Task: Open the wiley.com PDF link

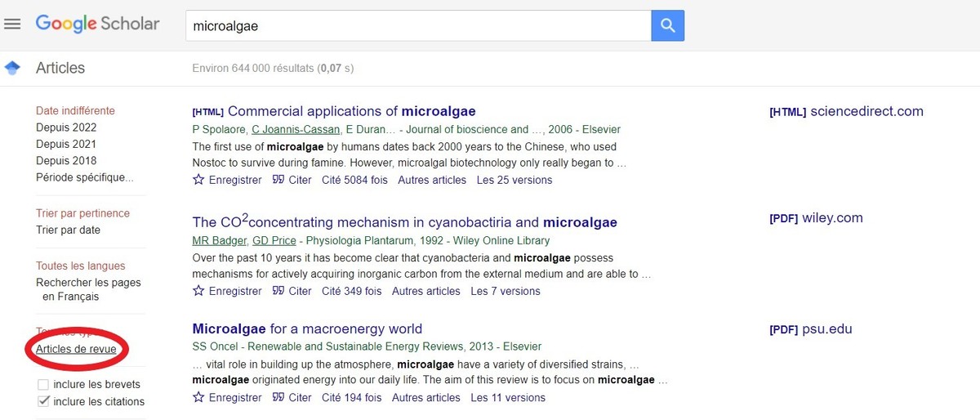Action: point(831,218)
